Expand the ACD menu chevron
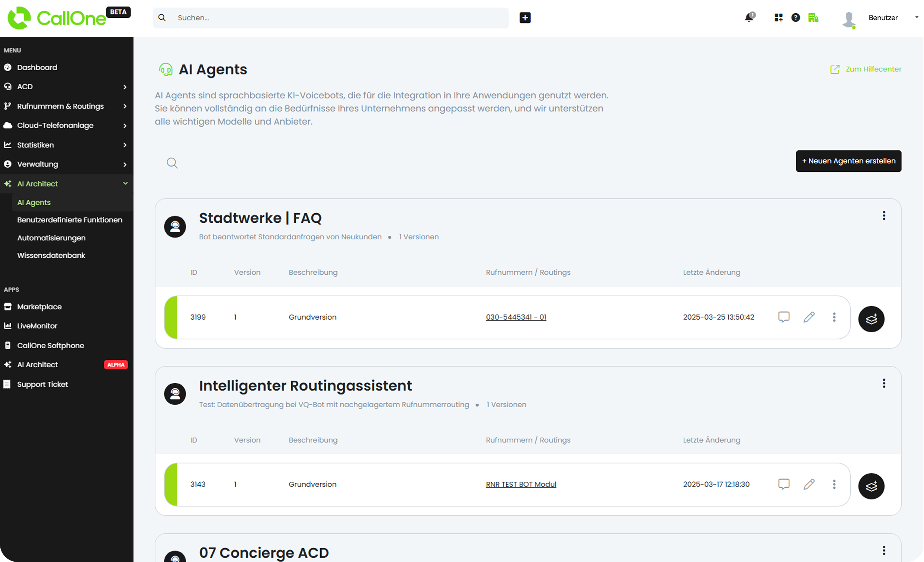Viewport: 924px width, 562px height. pos(125,87)
